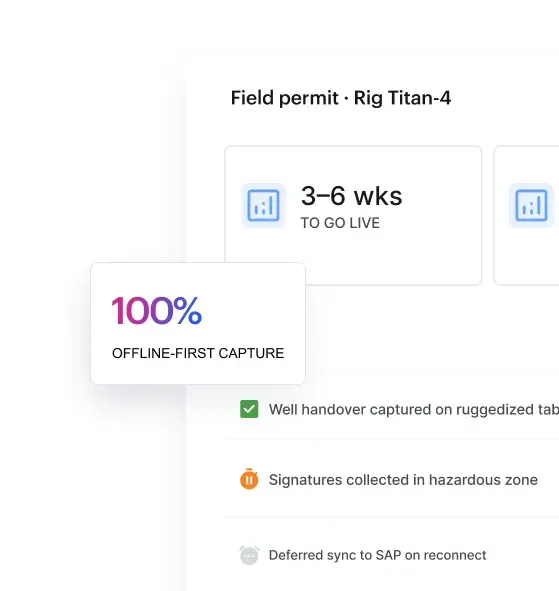Open the Well handover captured item text
Viewport: 559px width, 591px height.
coord(414,410)
